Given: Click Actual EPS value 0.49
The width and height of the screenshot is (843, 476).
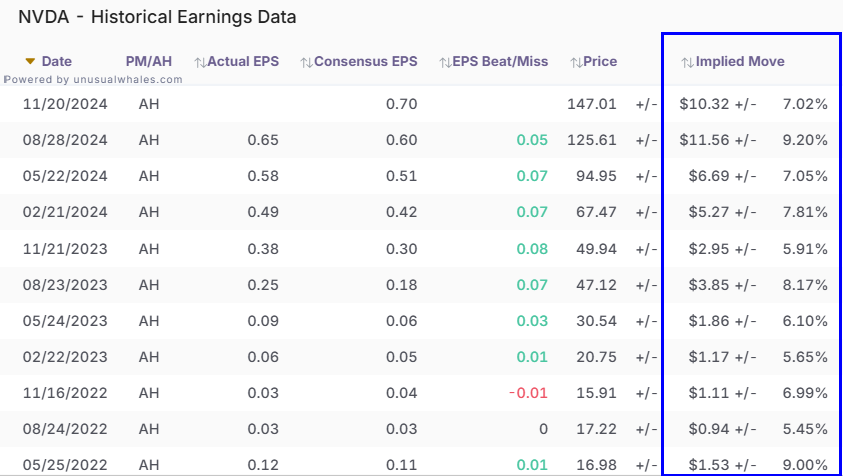Looking at the screenshot, I should [263, 212].
